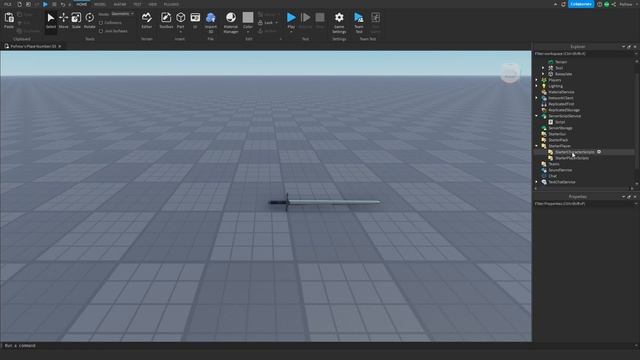The image size is (640, 360).
Task: Expand the Lighting node in Explorer
Action: click(537, 86)
